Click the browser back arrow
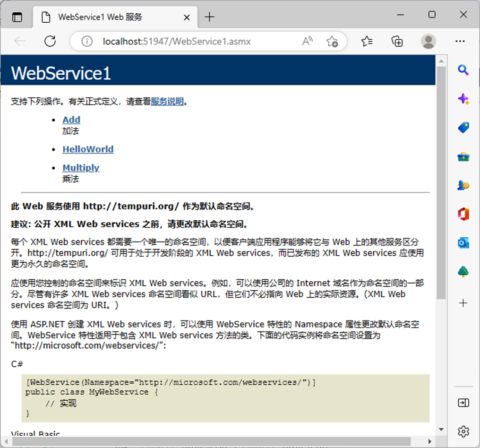The width and height of the screenshot is (480, 448). point(20,41)
